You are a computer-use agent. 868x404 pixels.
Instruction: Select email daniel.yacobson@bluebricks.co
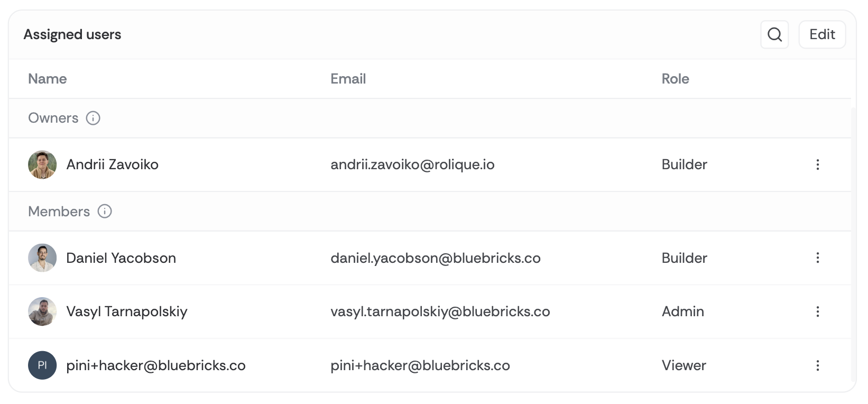point(435,258)
